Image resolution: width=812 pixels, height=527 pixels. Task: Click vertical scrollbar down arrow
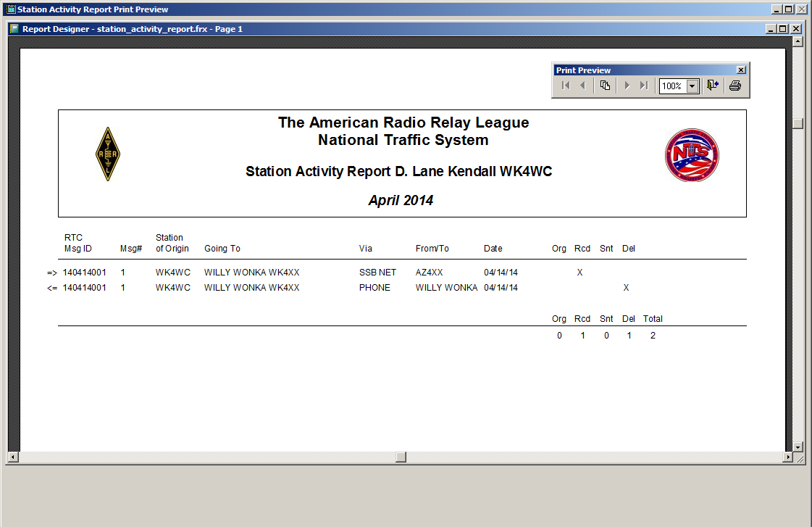tap(798, 447)
